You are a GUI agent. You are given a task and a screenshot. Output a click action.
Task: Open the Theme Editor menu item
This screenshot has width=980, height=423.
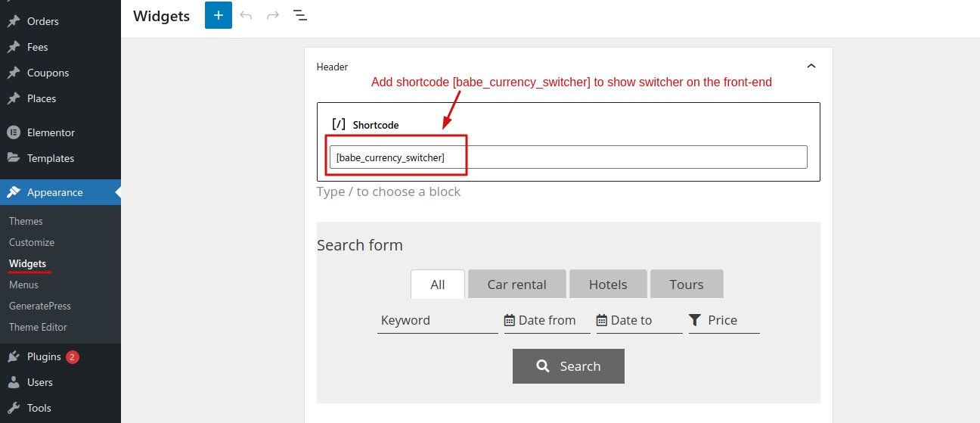click(x=38, y=327)
